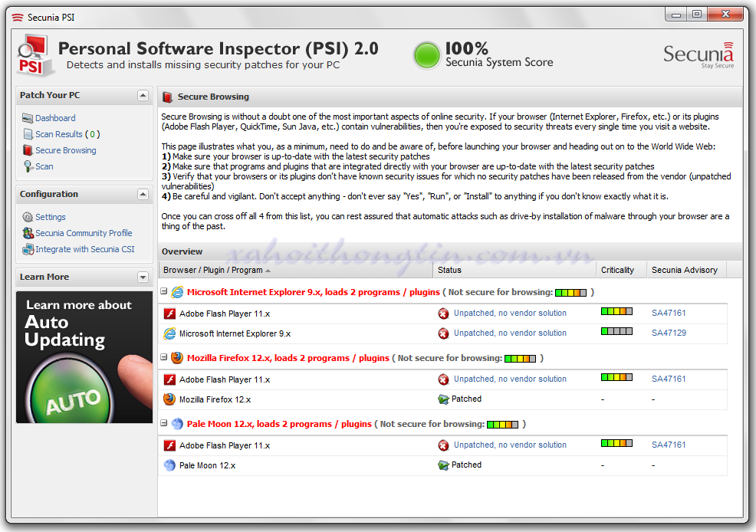The width and height of the screenshot is (756, 532).
Task: Click the Internet Explorer group icon
Action: (x=177, y=292)
